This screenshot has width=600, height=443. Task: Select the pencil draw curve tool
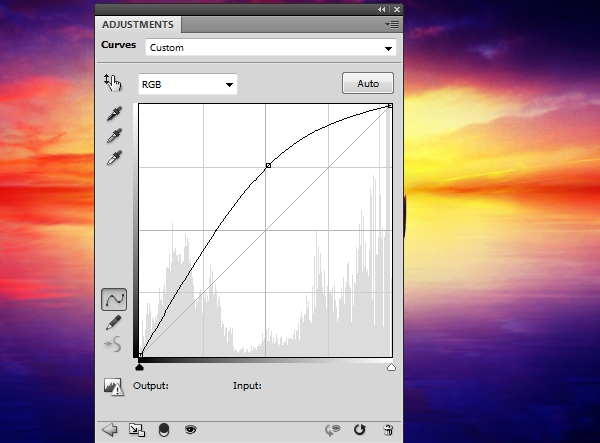pos(113,322)
